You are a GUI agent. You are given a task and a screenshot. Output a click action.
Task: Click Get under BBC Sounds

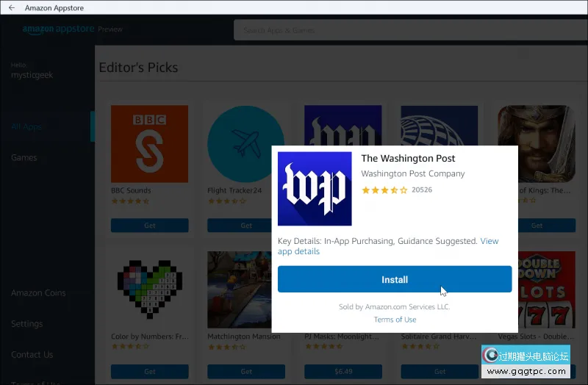pyautogui.click(x=149, y=226)
